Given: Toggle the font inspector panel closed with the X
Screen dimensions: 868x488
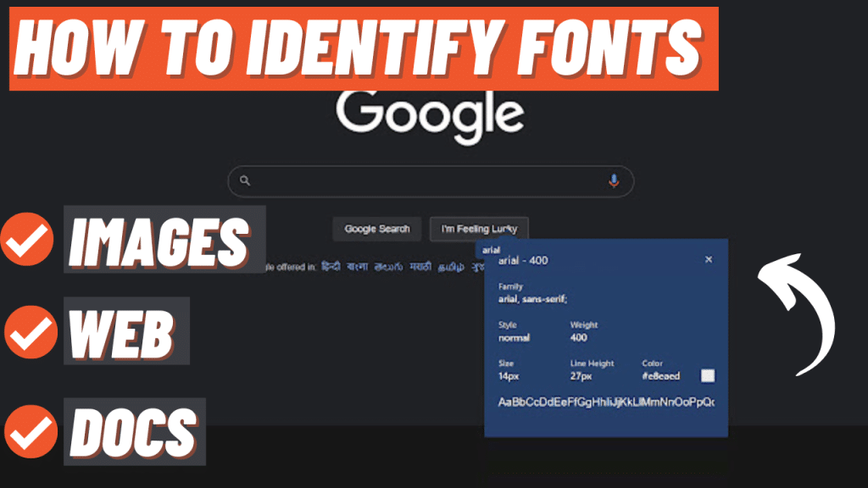Looking at the screenshot, I should click(x=709, y=260).
